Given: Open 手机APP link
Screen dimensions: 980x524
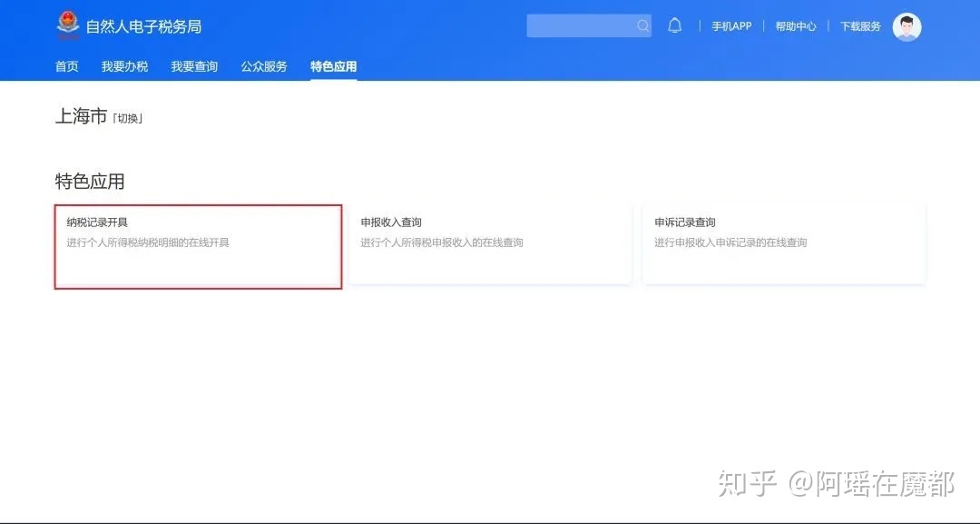Looking at the screenshot, I should [732, 26].
